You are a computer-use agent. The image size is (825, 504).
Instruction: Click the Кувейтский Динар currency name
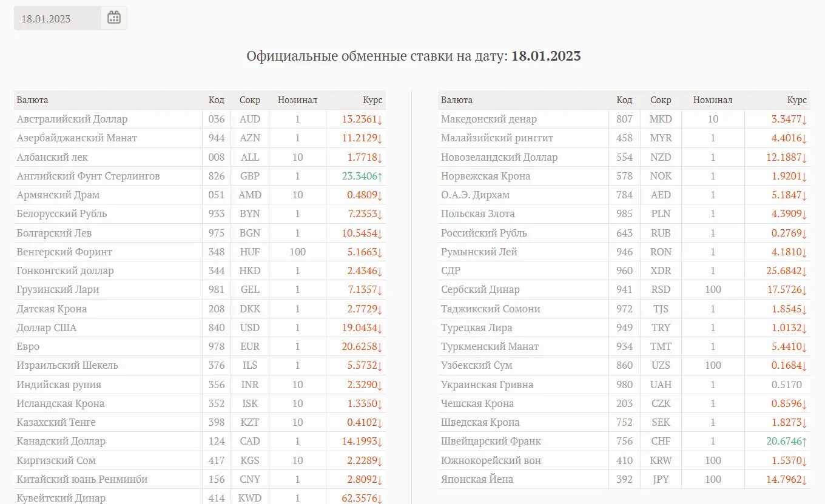click(x=61, y=499)
